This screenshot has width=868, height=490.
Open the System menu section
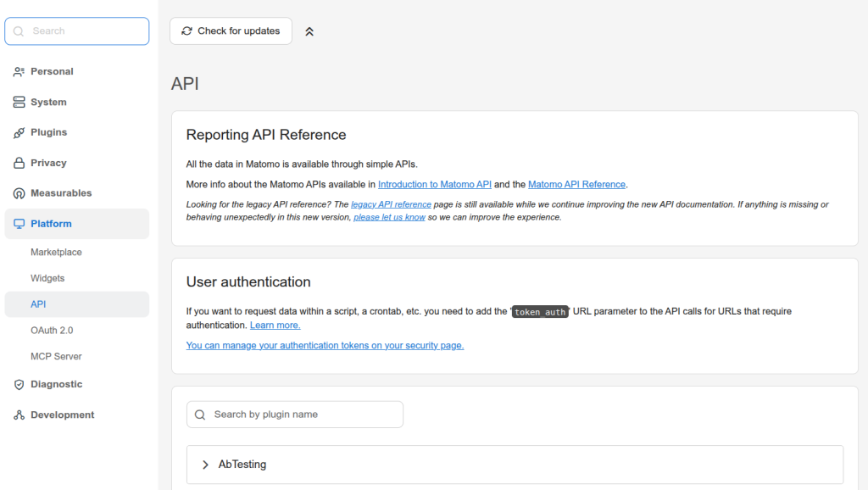coord(77,102)
